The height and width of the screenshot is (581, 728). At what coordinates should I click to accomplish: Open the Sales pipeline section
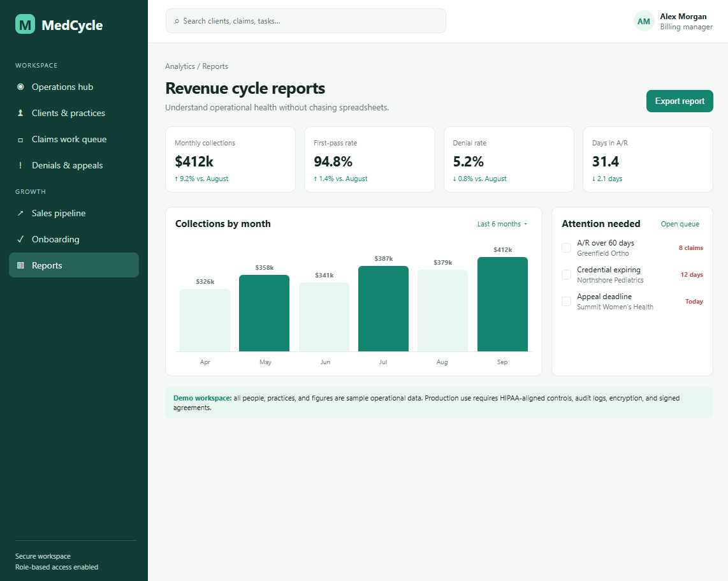[74, 213]
